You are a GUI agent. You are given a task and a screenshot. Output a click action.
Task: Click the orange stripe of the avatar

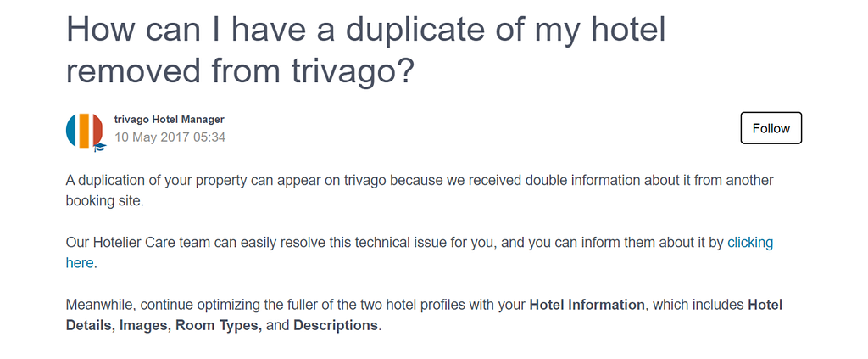point(85,131)
